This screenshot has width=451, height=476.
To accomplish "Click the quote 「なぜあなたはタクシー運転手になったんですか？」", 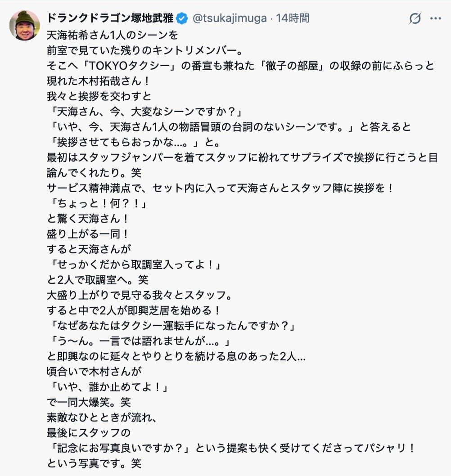I will click(x=173, y=327).
